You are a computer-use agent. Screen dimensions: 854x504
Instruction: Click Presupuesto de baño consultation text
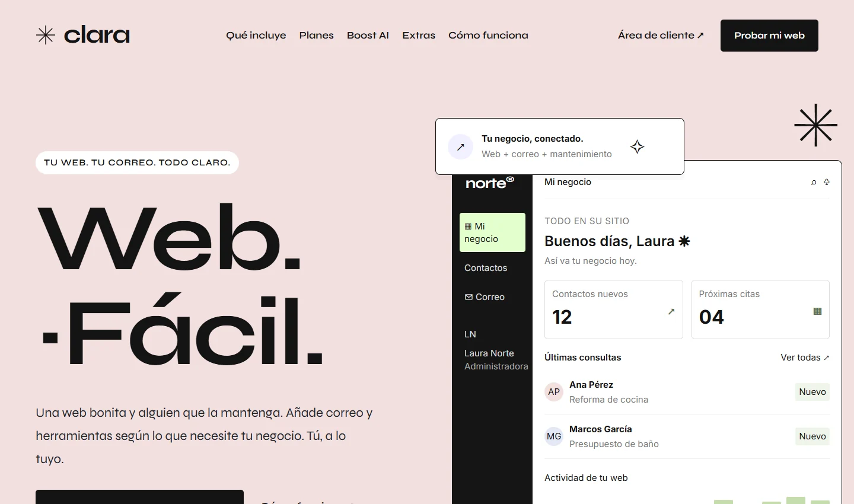coord(614,444)
